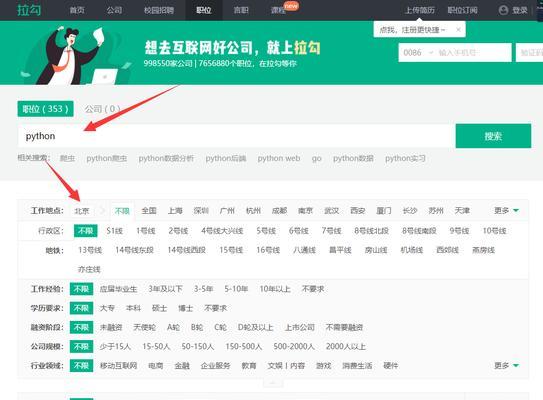The image size is (543, 400).
Task: Select 天津 in work location row
Action: point(462,211)
